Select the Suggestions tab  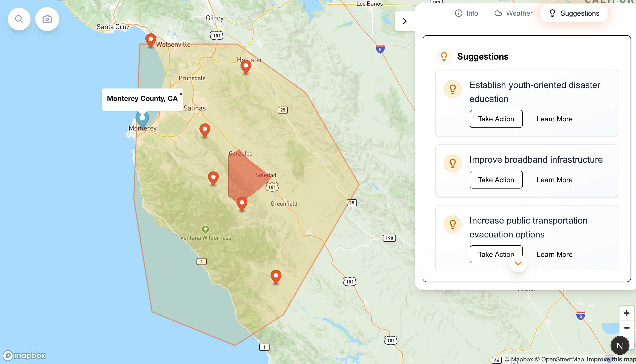pyautogui.click(x=574, y=13)
